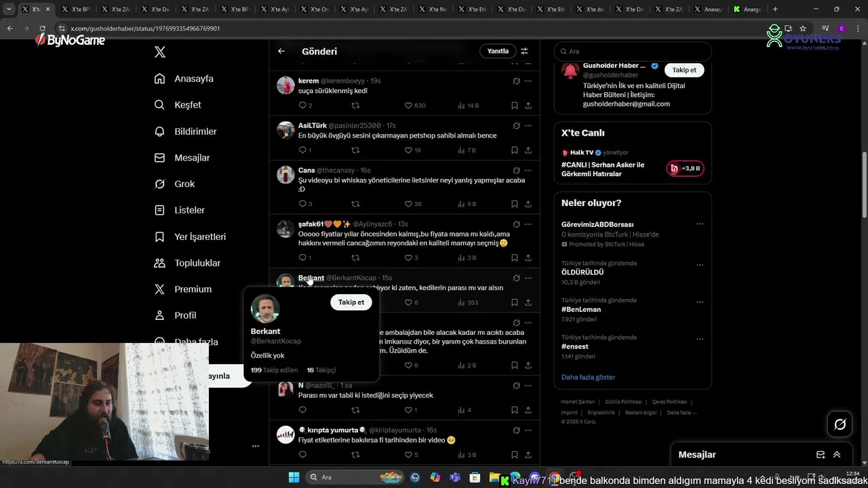The height and width of the screenshot is (488, 868).
Task: Open Berkant's avatar in hover card
Action: [x=265, y=309]
